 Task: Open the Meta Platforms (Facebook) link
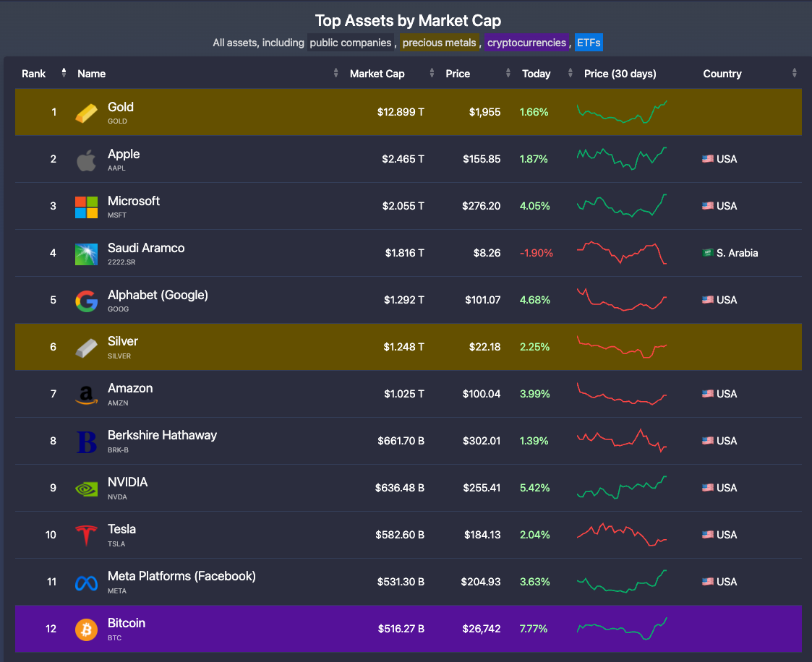pyautogui.click(x=181, y=577)
